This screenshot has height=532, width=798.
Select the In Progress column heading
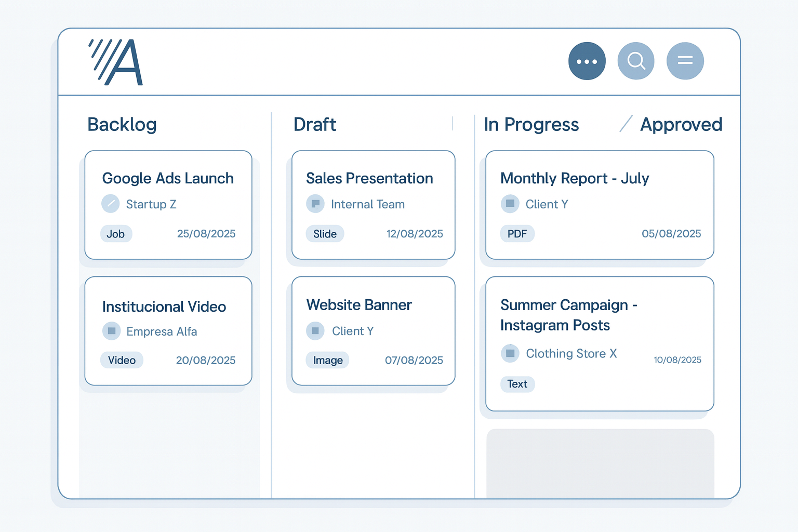pos(531,125)
